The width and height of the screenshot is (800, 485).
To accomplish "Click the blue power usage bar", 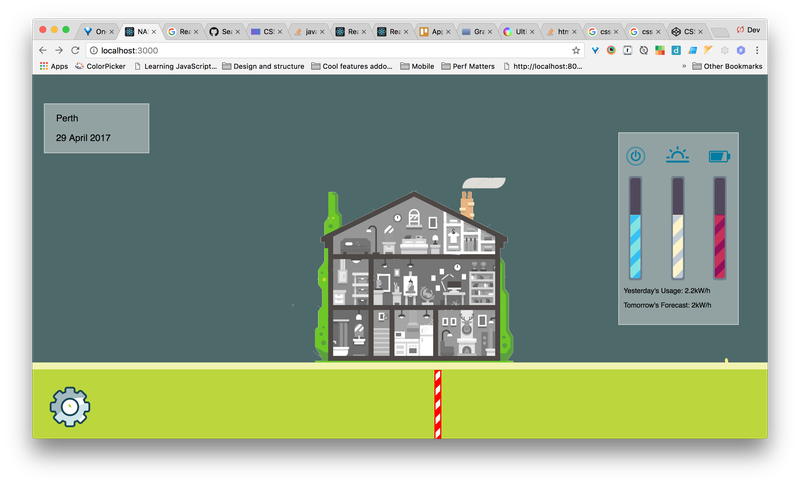I will click(x=635, y=228).
